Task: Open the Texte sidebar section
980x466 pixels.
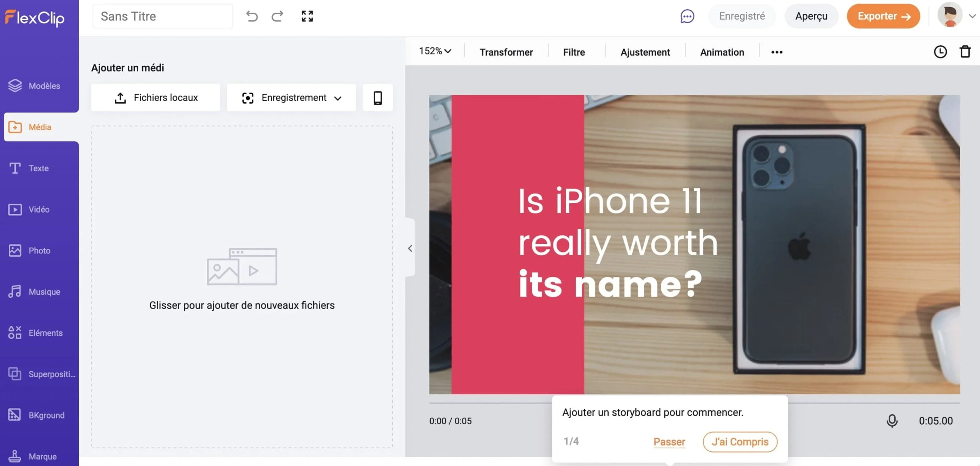Action: coord(39,168)
